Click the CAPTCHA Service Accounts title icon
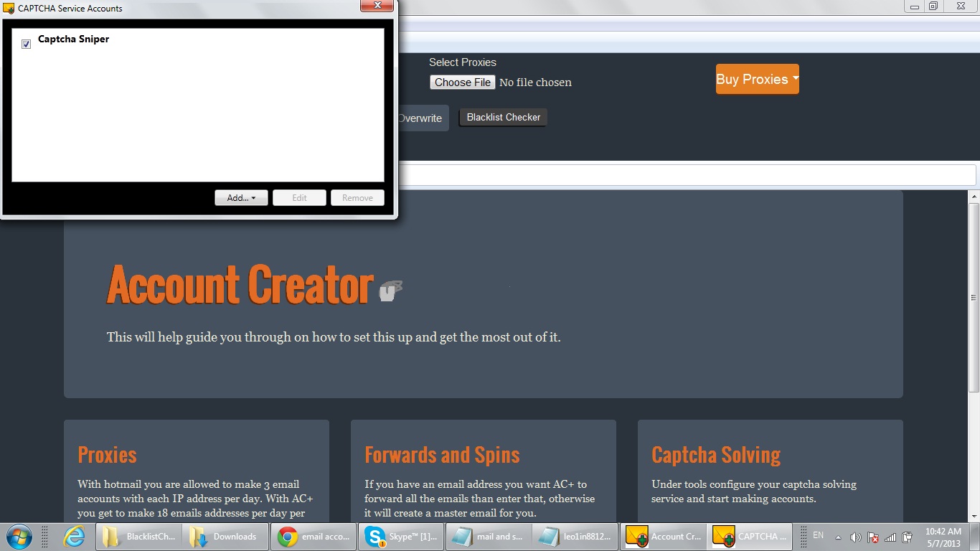980x551 pixels. 9,8
